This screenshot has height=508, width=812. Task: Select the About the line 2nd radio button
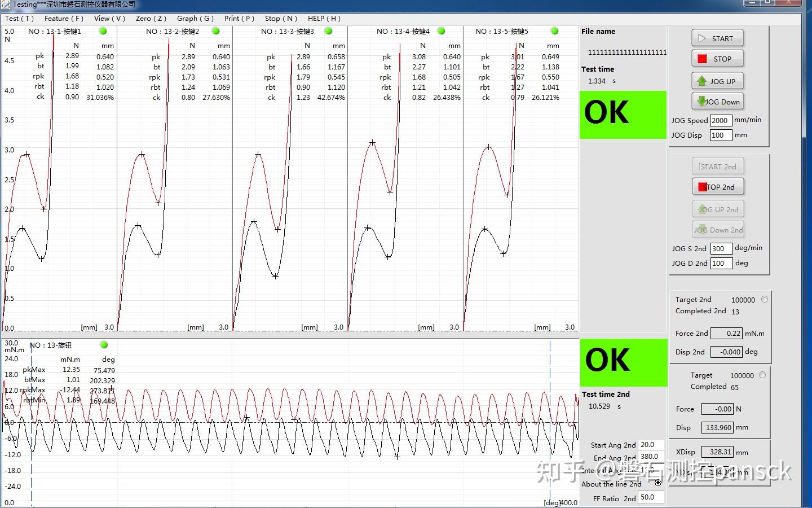pyautogui.click(x=658, y=483)
